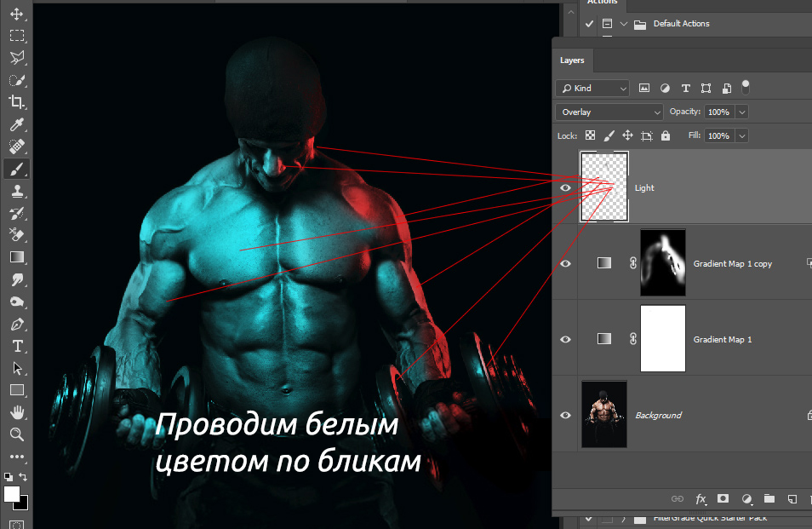
Task: Select the Smudge tool
Action: (16, 279)
